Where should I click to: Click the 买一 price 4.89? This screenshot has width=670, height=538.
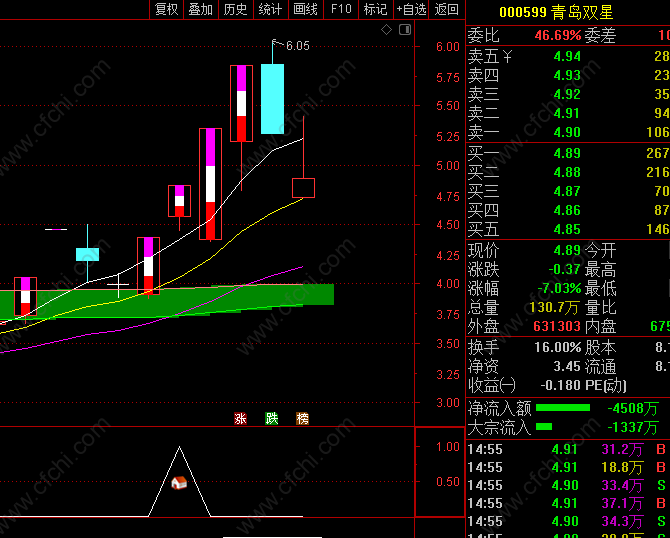pyautogui.click(x=567, y=153)
